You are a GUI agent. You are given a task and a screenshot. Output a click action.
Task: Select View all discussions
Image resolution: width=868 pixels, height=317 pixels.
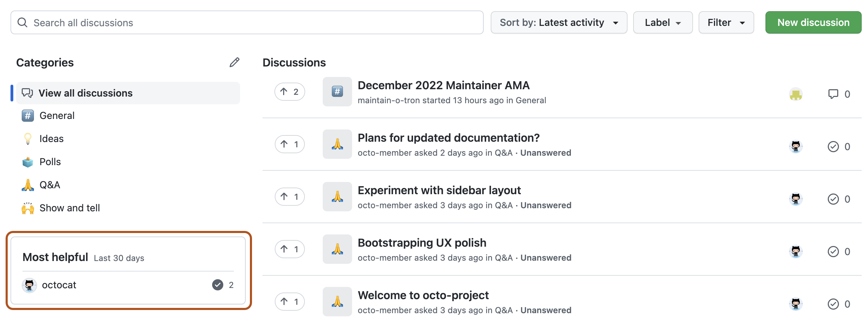click(x=86, y=93)
